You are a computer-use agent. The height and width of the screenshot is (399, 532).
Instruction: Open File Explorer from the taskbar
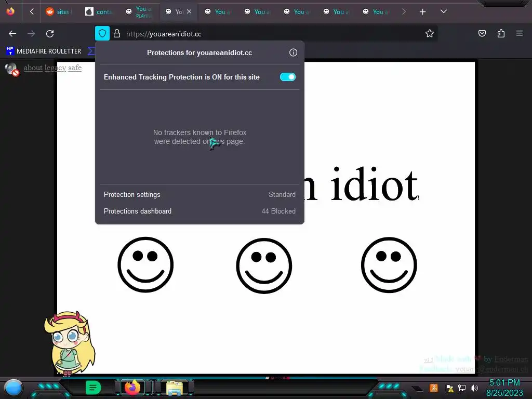coord(175,388)
